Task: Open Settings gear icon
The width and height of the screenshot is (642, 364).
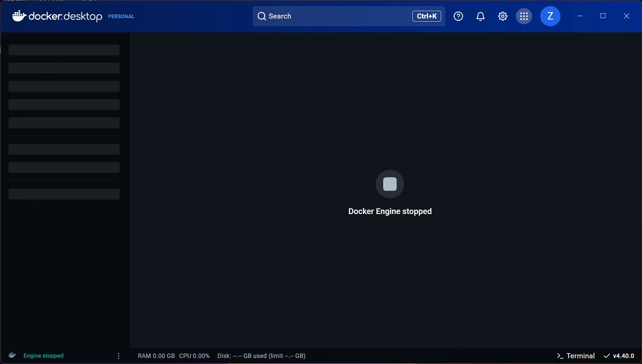Action: pos(503,16)
